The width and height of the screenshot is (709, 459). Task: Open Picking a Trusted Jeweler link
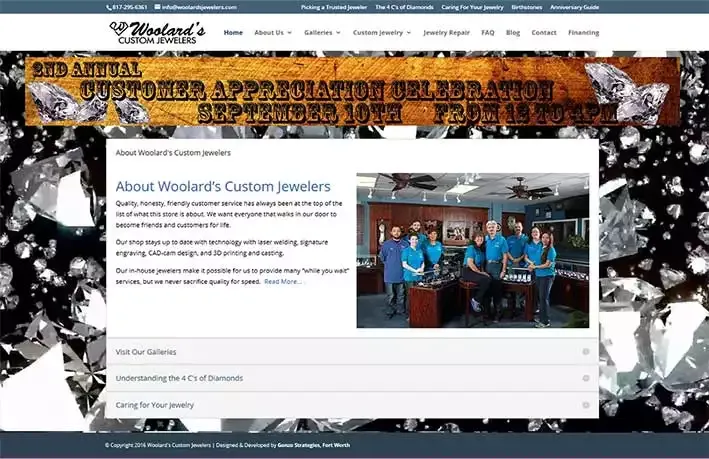(x=333, y=7)
